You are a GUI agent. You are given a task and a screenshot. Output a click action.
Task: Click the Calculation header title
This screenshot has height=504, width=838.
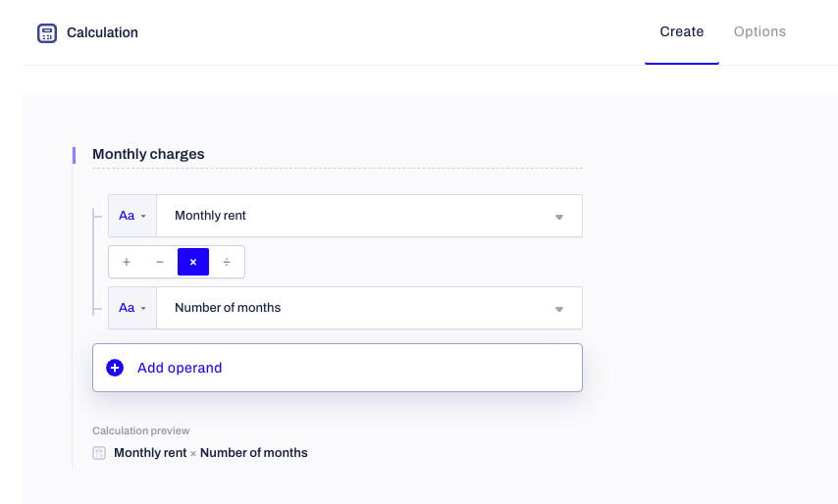pyautogui.click(x=102, y=32)
